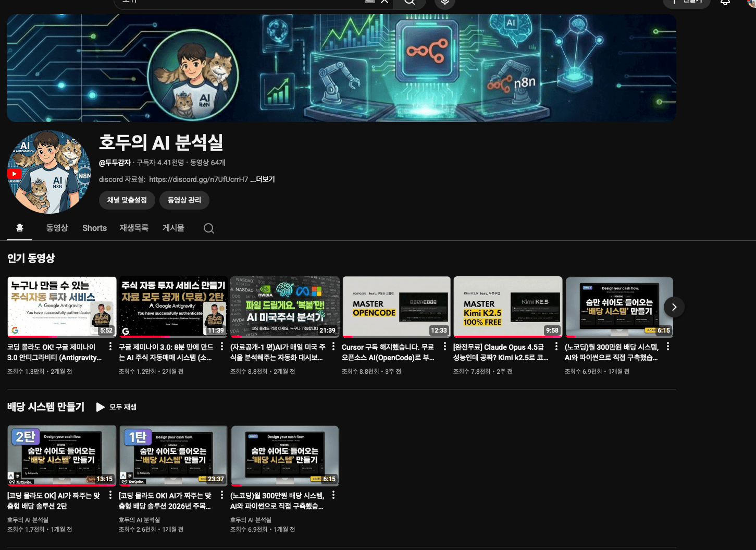Play the 자료 모두 공개 2탄 11:39 thumbnail
Viewport: 756px width, 550px height.
[173, 307]
